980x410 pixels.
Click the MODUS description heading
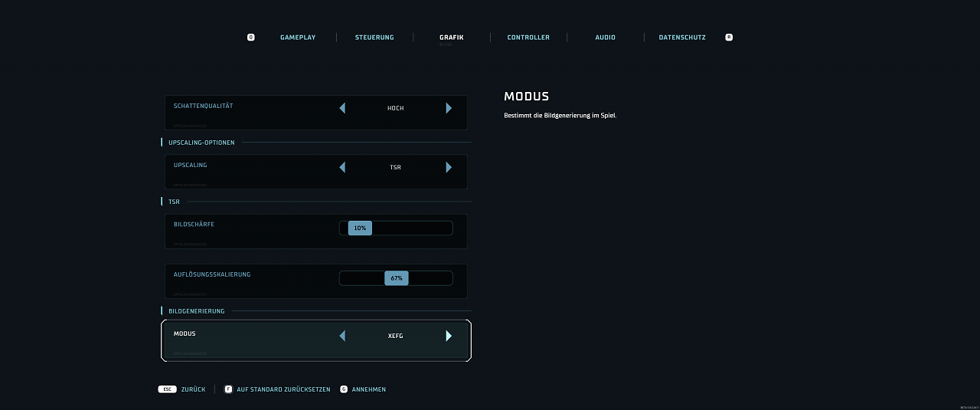coord(527,97)
